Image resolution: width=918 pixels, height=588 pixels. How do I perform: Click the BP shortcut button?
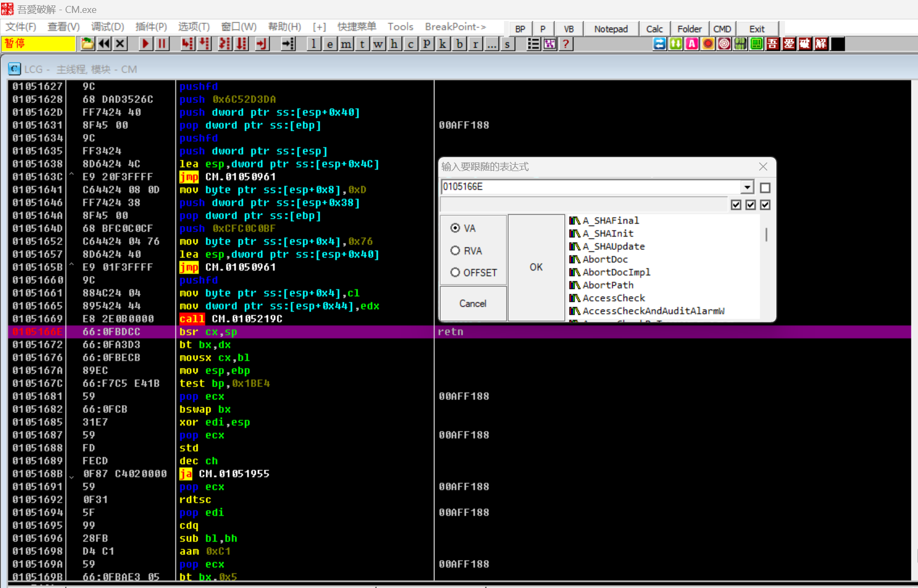[520, 29]
